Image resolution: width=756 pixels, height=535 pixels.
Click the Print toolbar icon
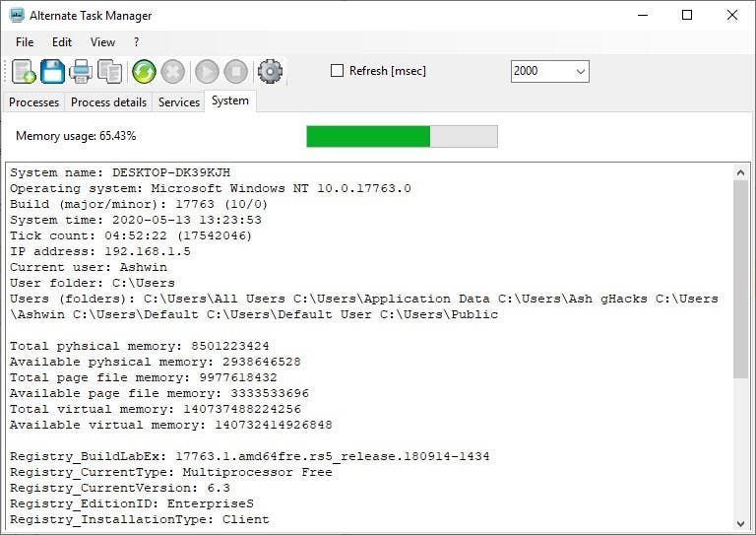point(81,71)
